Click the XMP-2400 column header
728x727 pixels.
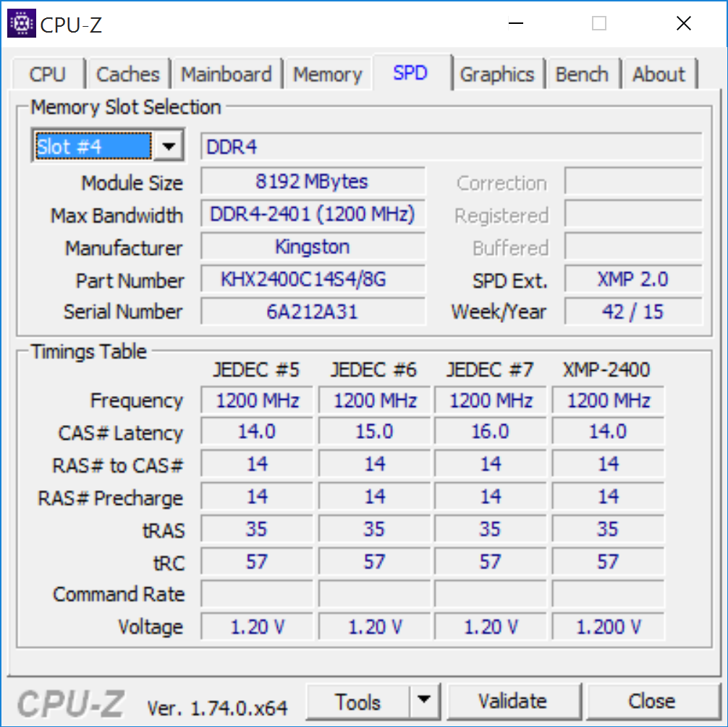[607, 370]
